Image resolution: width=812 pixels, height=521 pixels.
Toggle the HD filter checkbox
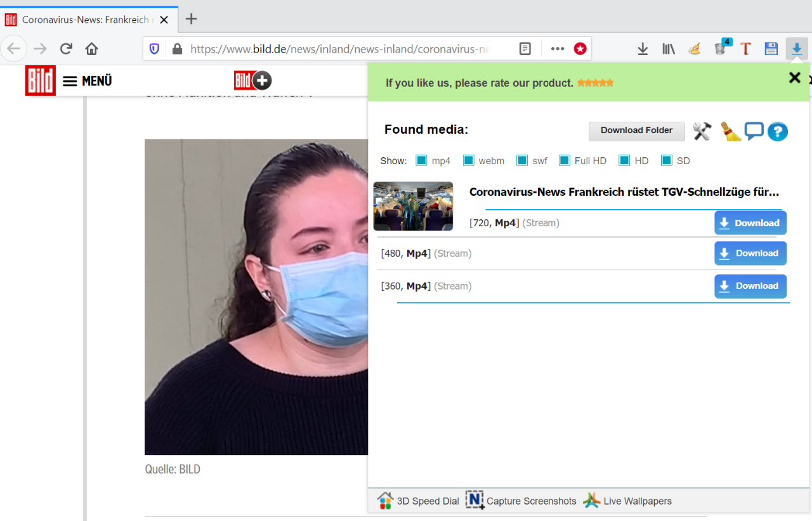pos(624,160)
